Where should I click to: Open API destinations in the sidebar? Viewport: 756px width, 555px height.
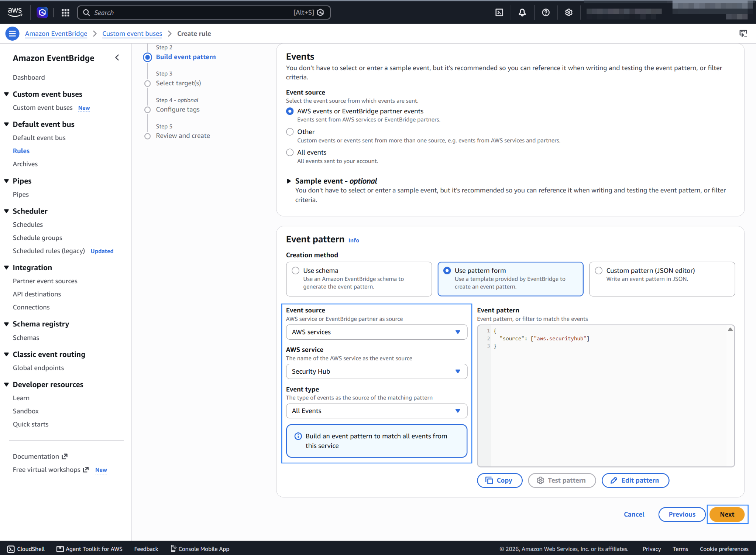pos(37,294)
